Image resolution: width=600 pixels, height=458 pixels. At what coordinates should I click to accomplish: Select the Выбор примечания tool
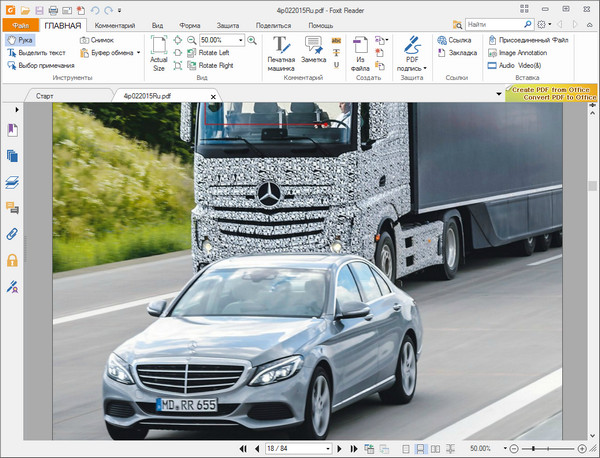[x=41, y=65]
